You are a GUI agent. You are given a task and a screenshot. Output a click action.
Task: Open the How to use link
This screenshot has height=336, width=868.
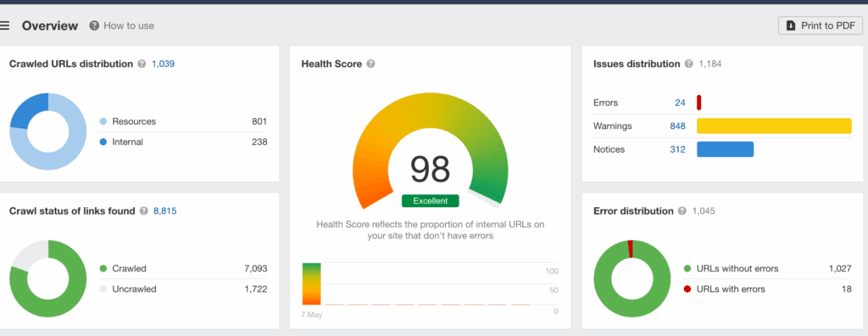(129, 25)
